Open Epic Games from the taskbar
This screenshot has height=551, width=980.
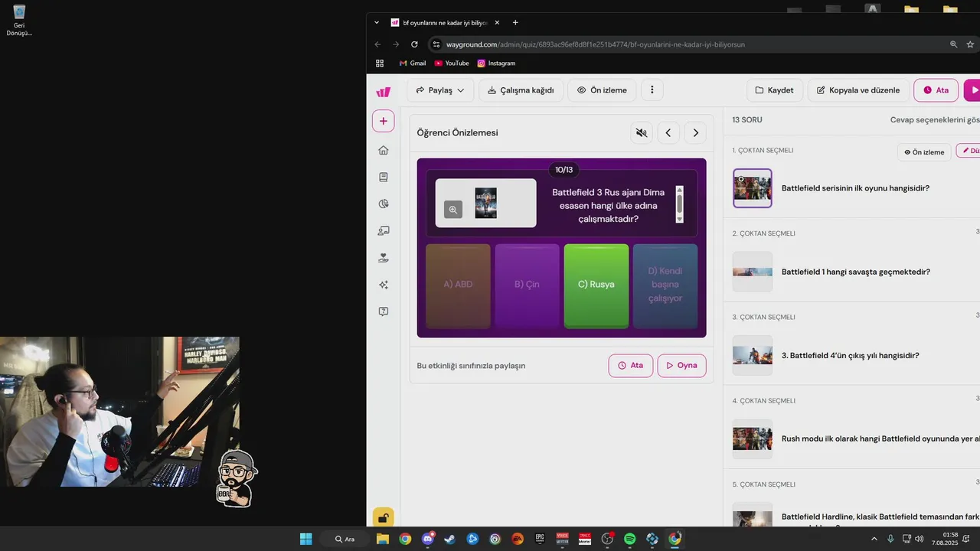(540, 539)
